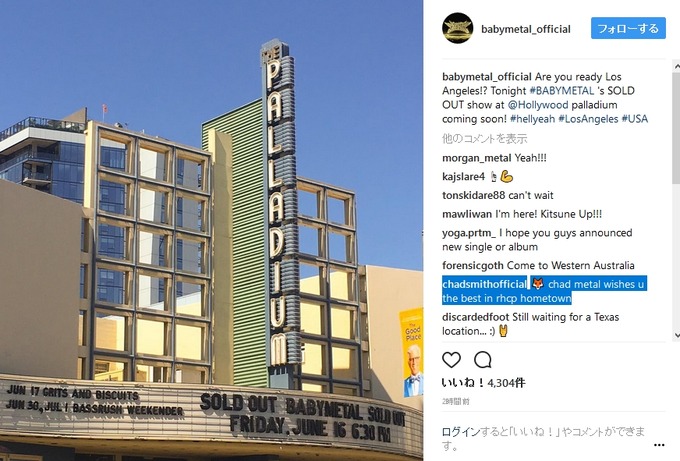Click the comment speech bubble icon
This screenshot has height=461, width=680.
point(483,360)
